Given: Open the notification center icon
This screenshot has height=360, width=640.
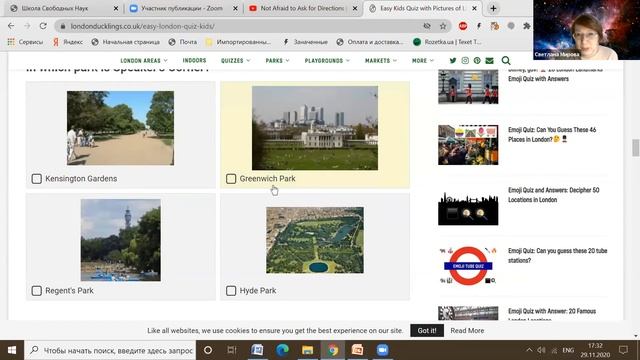Looking at the screenshot, I should point(623,350).
